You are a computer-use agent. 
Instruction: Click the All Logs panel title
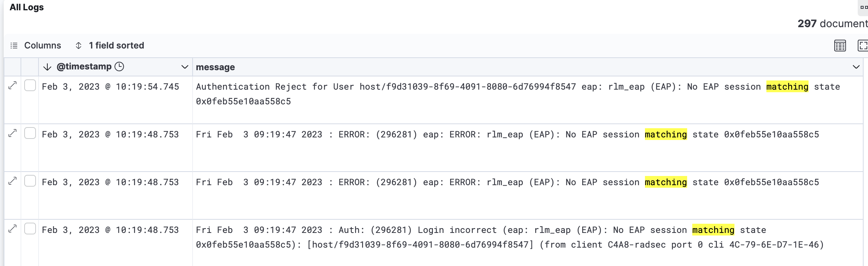point(26,7)
